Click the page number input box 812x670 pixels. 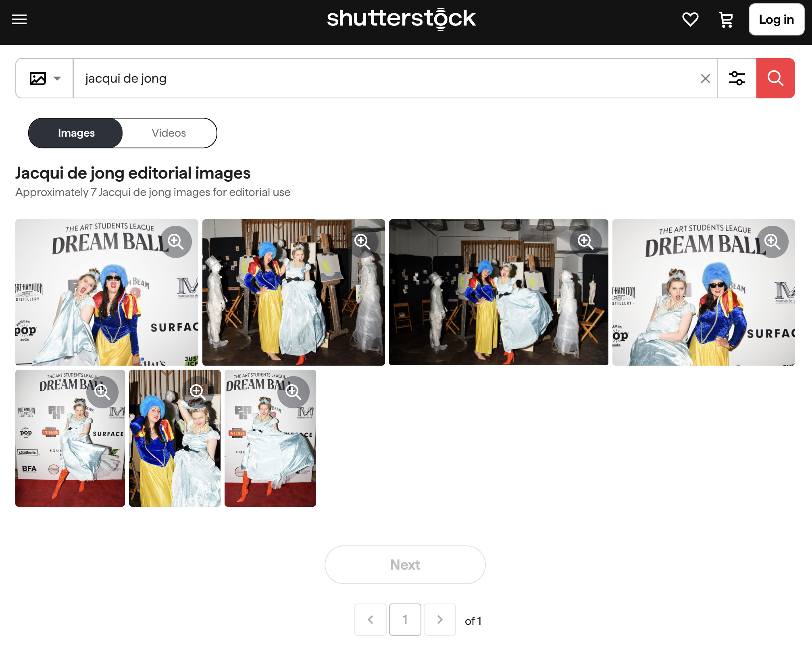click(x=405, y=620)
